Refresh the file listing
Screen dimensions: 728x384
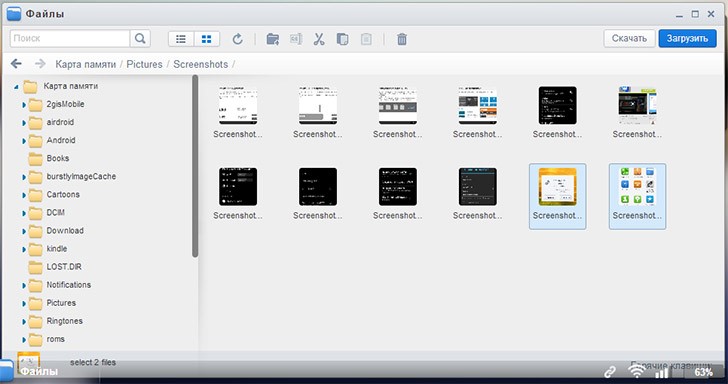(x=238, y=39)
